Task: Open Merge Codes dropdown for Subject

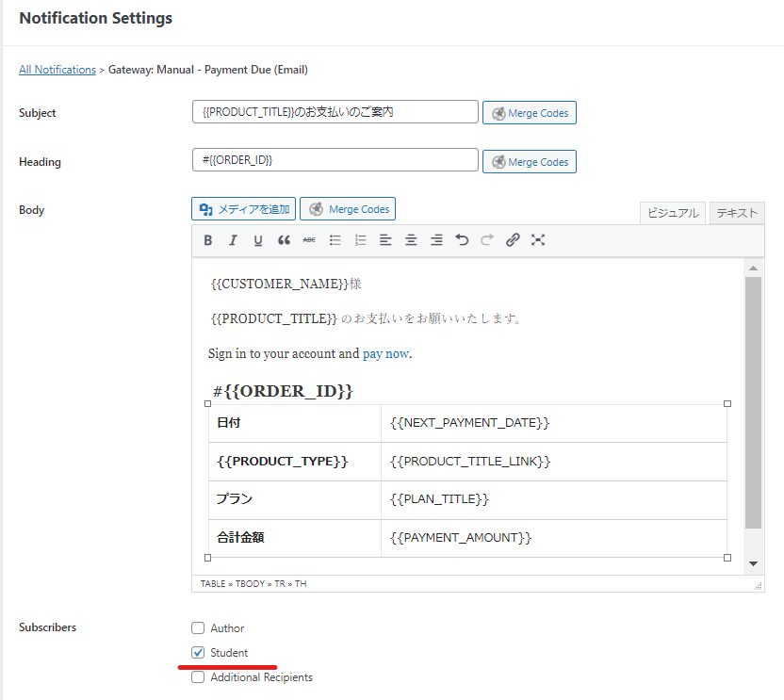Action: [x=530, y=113]
